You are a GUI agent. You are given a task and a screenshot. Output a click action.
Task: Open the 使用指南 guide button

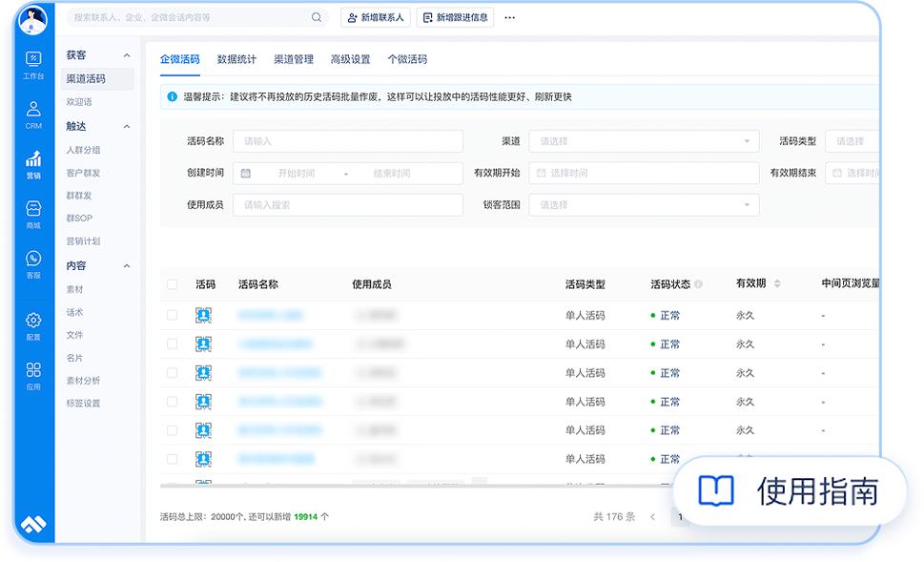pos(790,491)
